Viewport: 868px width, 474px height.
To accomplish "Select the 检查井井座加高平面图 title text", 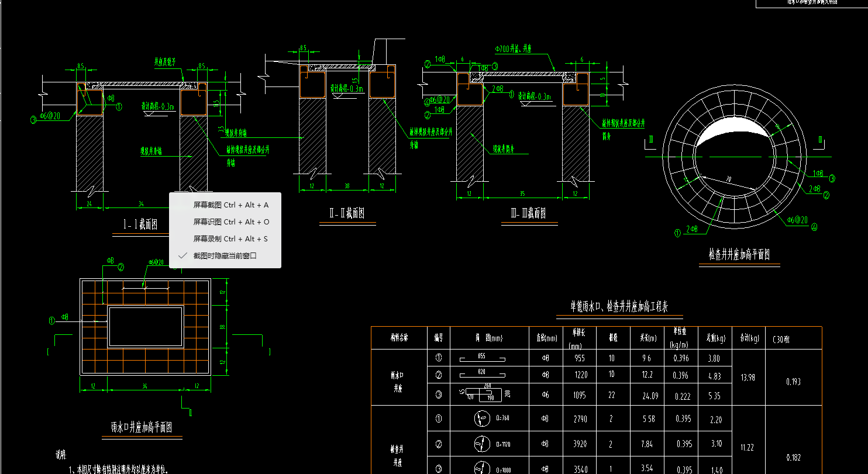I will coord(739,255).
